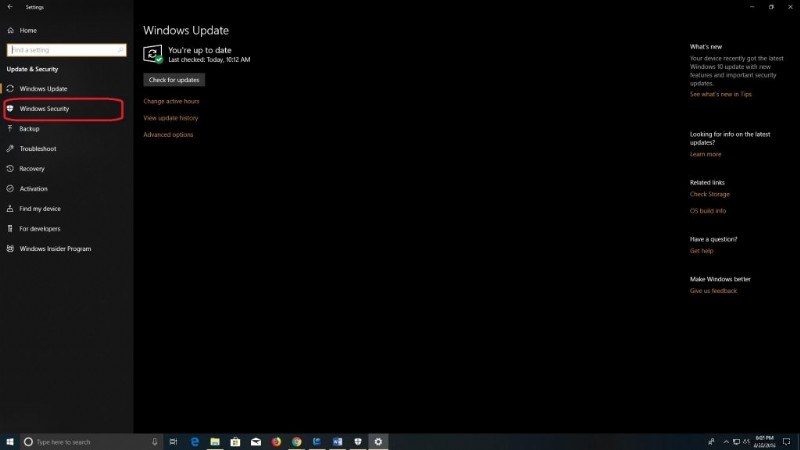Launch Google Chrome from the taskbar
800x450 pixels.
(x=296, y=442)
